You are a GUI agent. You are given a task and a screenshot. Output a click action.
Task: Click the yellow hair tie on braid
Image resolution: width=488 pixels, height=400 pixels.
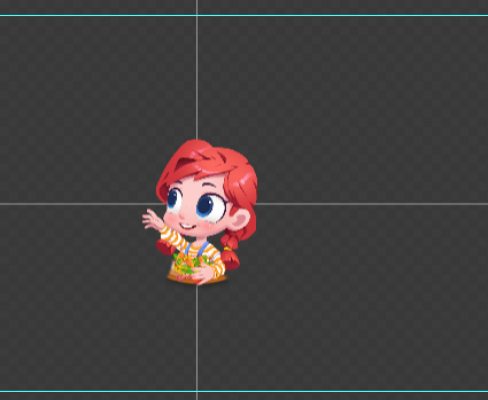228,248
